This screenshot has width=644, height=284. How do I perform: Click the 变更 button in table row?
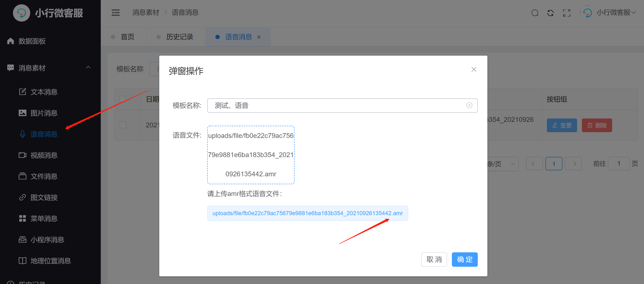561,125
